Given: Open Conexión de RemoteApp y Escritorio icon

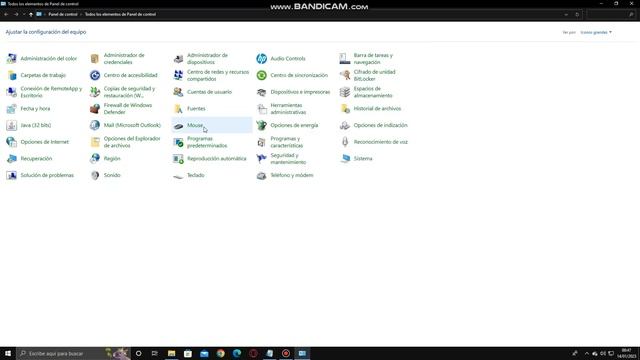Looking at the screenshot, I should 11,92.
